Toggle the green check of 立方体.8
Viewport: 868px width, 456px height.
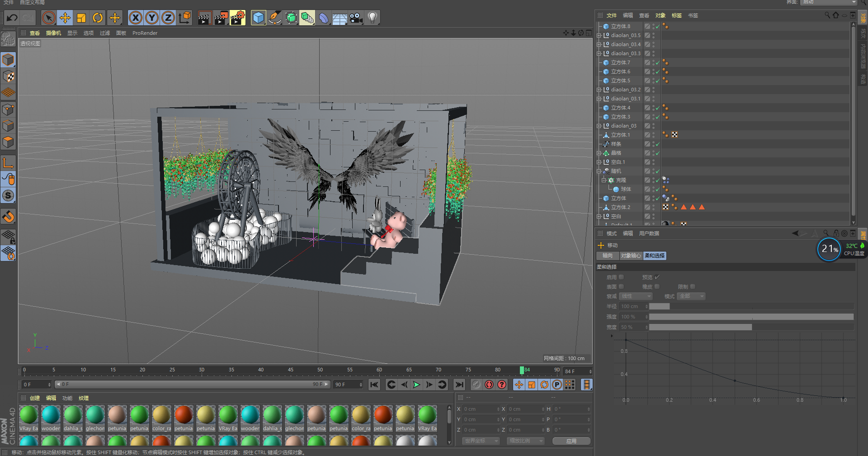click(657, 27)
